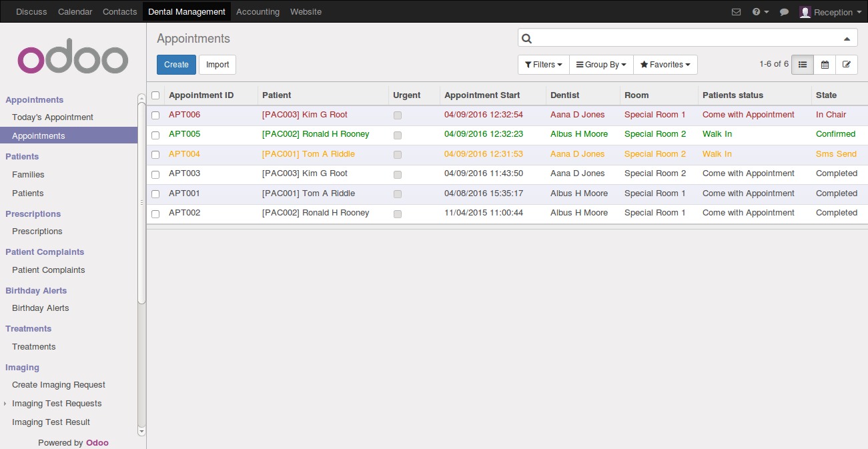Click the sidebar vertical scrollbar

point(141,200)
